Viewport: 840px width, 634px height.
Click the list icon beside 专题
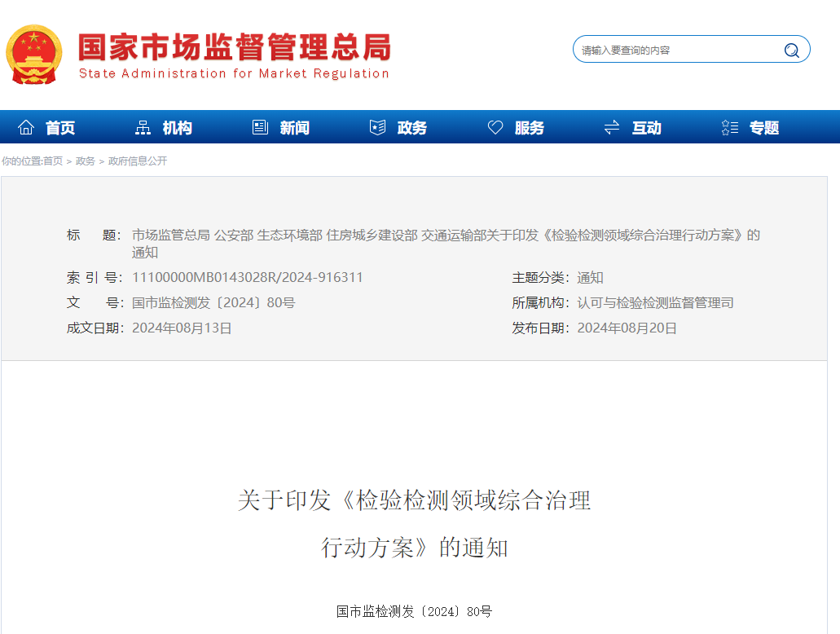coord(728,126)
